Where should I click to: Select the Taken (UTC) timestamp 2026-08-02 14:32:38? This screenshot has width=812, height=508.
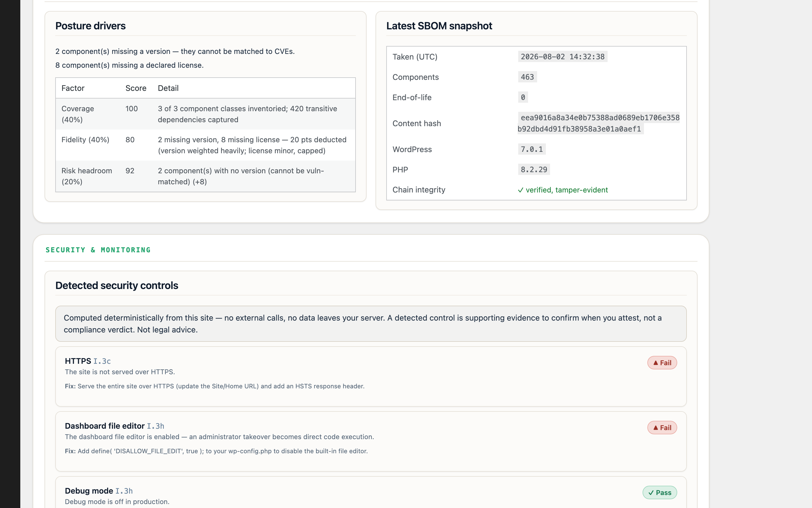[x=562, y=57]
